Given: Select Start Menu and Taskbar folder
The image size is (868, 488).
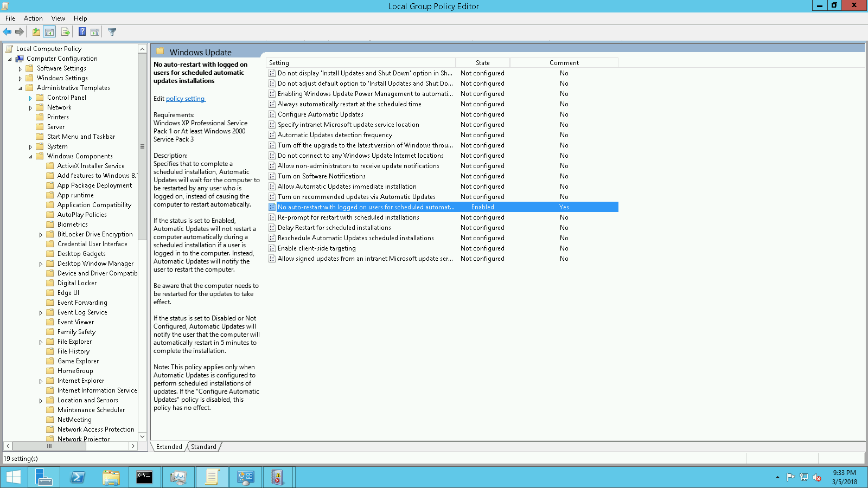Looking at the screenshot, I should (x=81, y=137).
